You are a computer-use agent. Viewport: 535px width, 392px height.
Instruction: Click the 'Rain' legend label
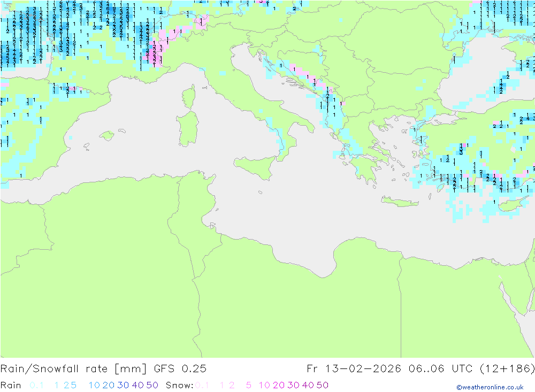(x=11, y=385)
